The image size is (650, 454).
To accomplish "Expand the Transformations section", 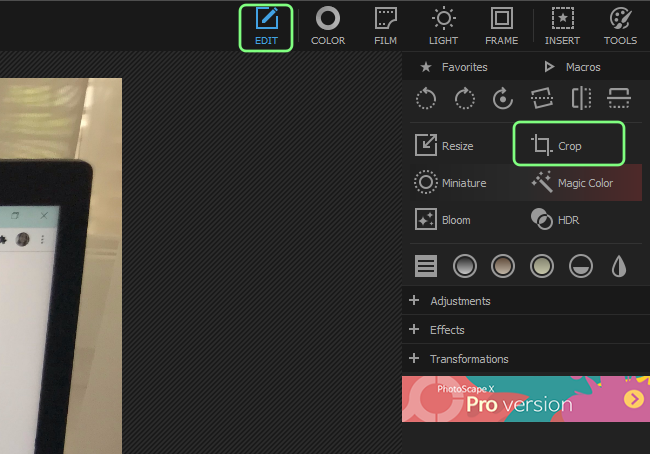I will coord(526,359).
